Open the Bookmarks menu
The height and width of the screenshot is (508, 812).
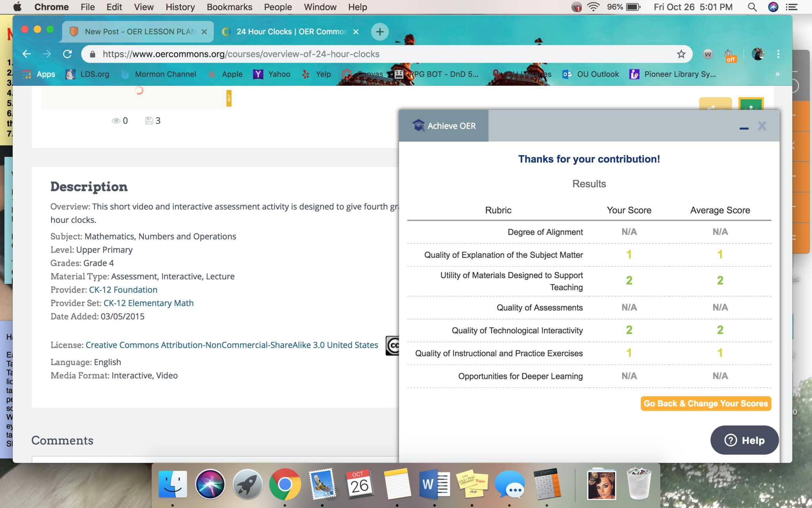click(x=229, y=7)
